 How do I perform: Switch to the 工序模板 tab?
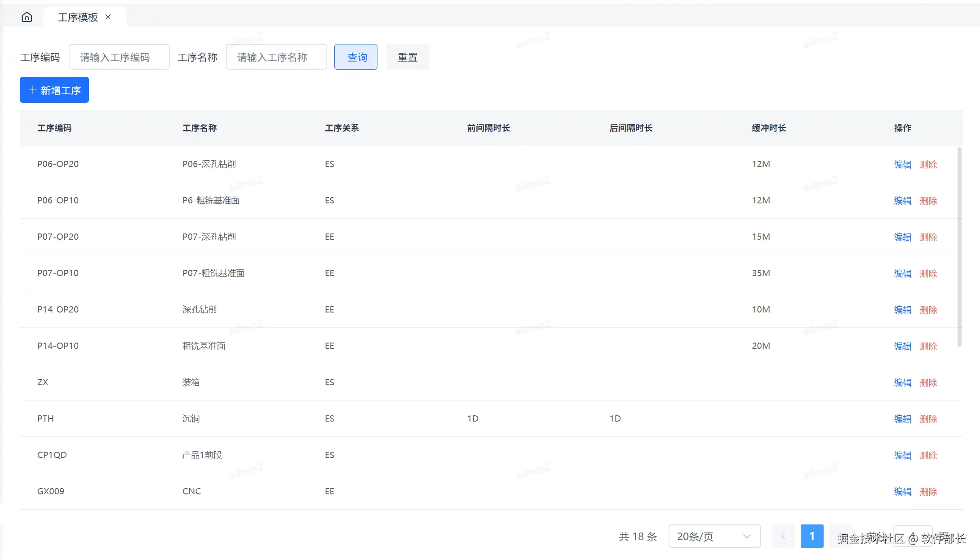tap(77, 17)
